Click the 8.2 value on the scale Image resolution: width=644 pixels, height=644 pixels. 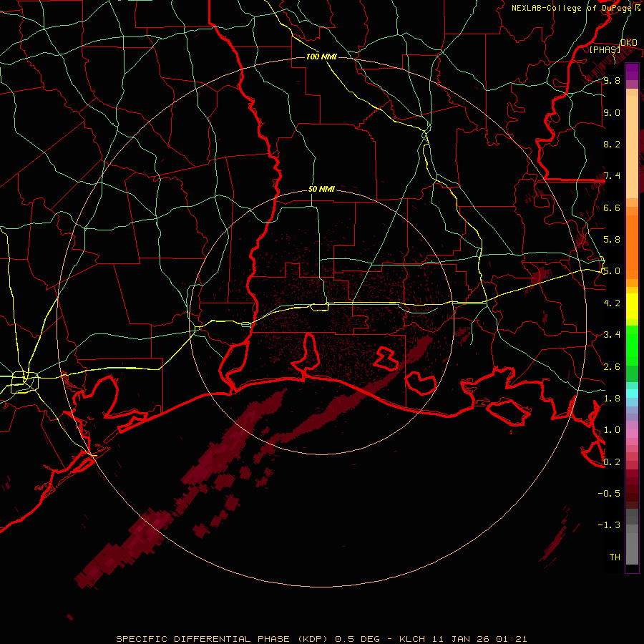pos(612,144)
